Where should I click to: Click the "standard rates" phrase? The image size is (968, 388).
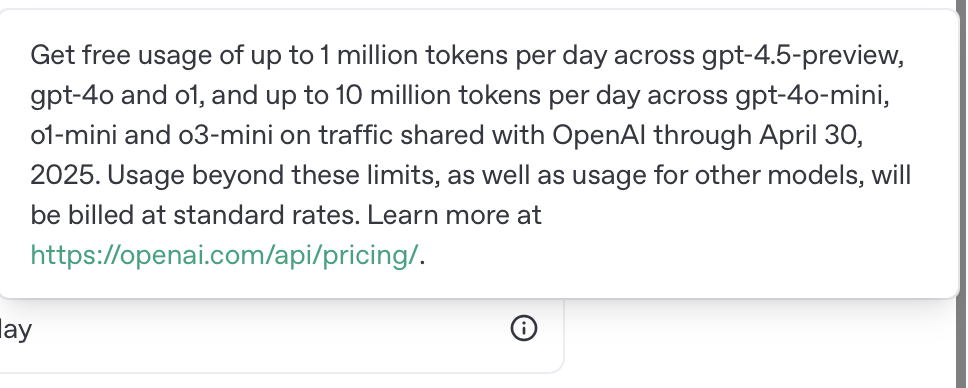(x=266, y=215)
